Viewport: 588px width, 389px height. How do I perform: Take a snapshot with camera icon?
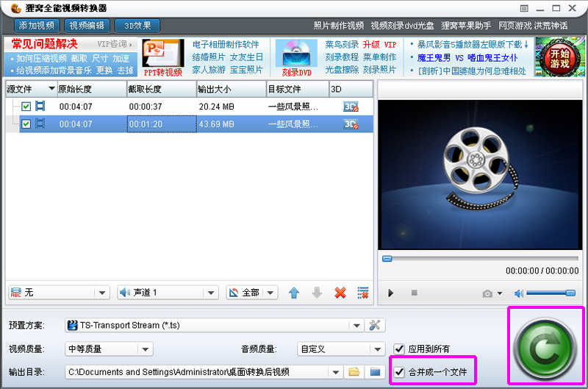[x=487, y=293]
